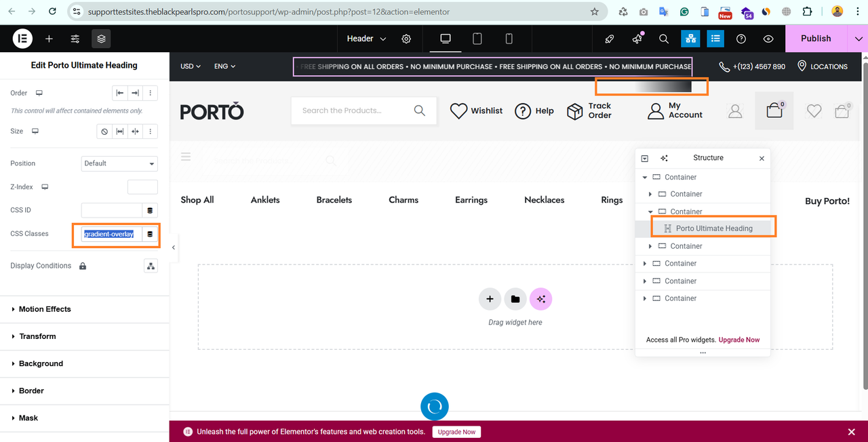
Task: Choose custom Order via three-dots option
Action: coord(151,93)
